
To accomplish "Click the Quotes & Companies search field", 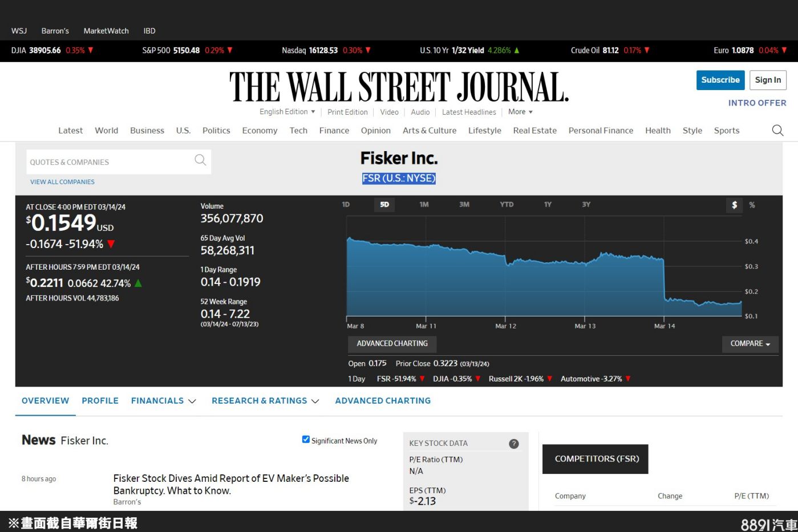I will [x=108, y=163].
